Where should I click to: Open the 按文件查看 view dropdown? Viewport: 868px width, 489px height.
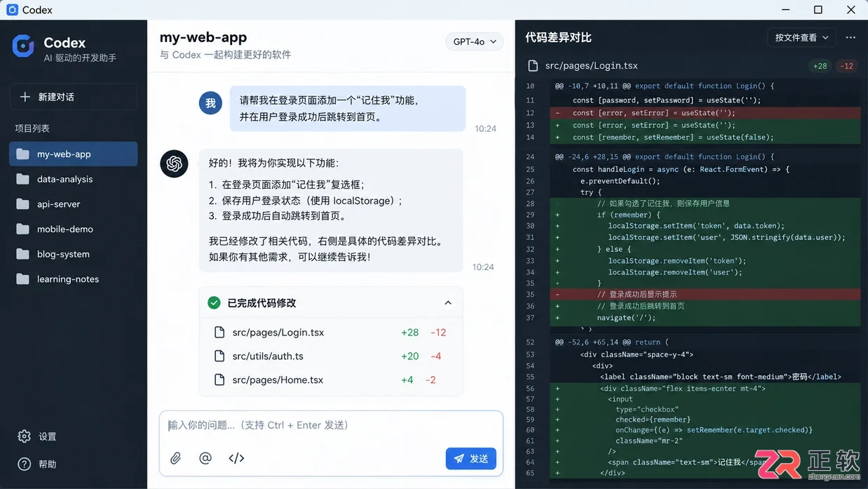(801, 38)
